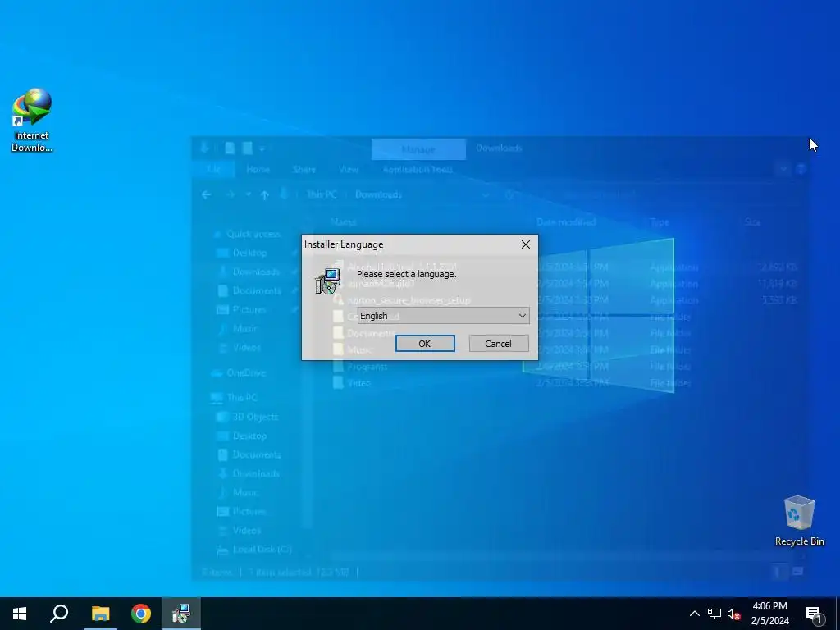Image resolution: width=840 pixels, height=630 pixels.
Task: Open the English language dropdown
Action: (443, 316)
